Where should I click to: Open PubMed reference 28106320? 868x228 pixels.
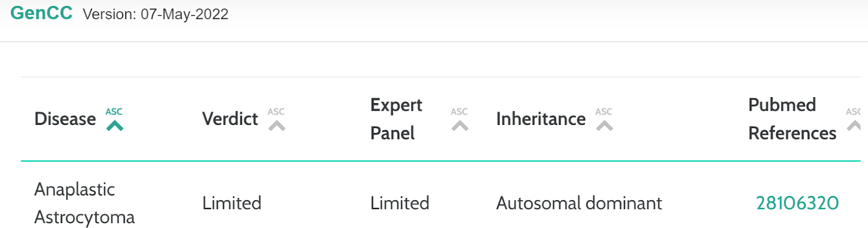click(x=797, y=203)
